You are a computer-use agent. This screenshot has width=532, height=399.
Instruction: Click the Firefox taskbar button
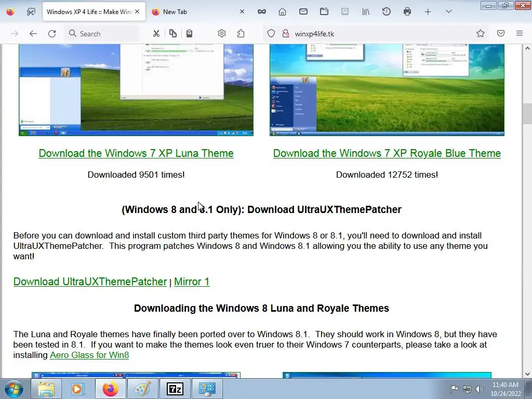point(110,389)
